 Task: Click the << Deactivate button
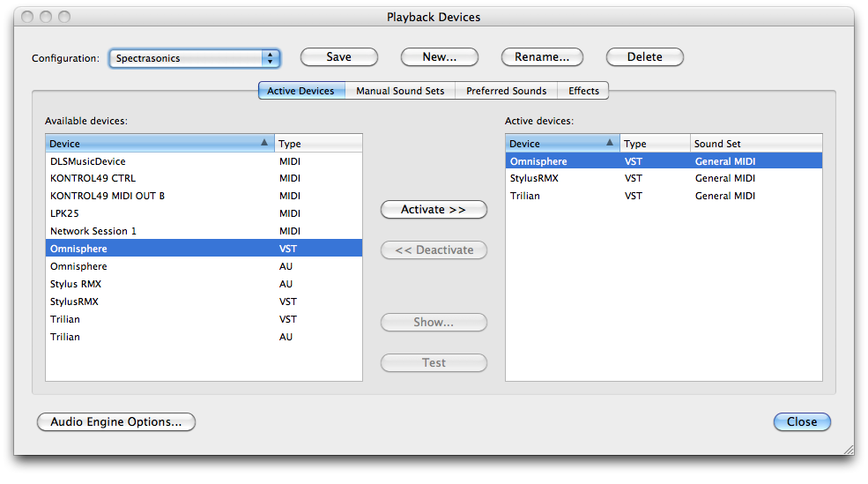pos(434,250)
